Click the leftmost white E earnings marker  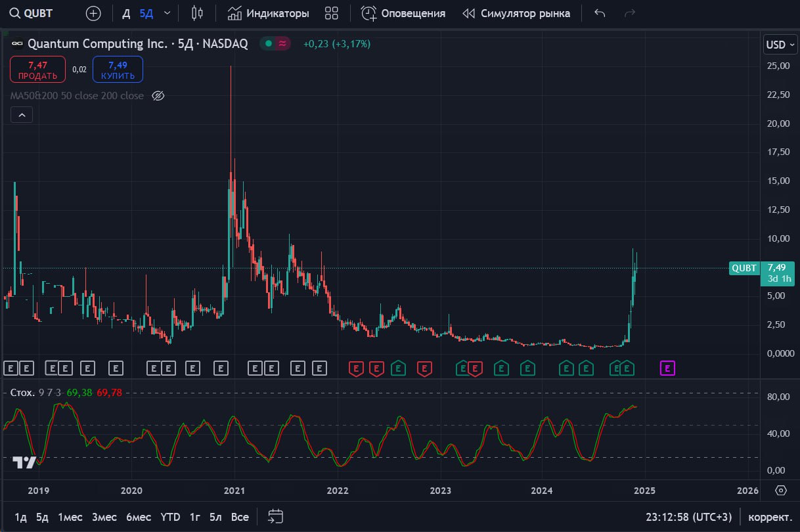(x=10, y=368)
